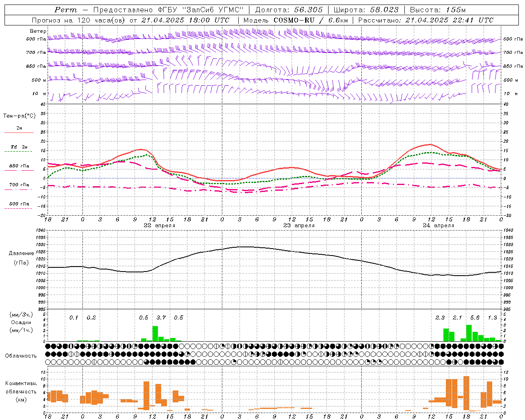Viewport: 525px width, 420px height.
Task: Click the "(мм/1ч.)" precipitation unit label
Action: tap(21, 330)
